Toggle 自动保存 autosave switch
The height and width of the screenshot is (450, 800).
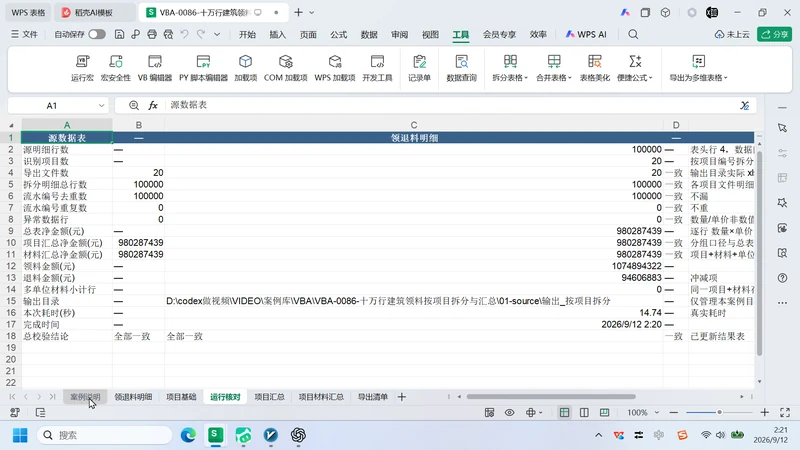coord(96,34)
